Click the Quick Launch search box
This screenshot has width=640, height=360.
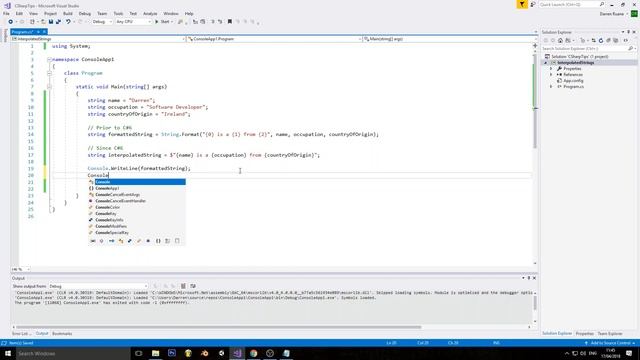[x=571, y=4]
